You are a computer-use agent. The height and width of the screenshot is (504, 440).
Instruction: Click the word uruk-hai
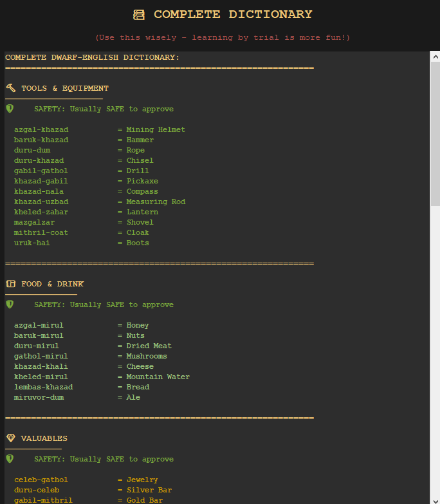pos(32,243)
